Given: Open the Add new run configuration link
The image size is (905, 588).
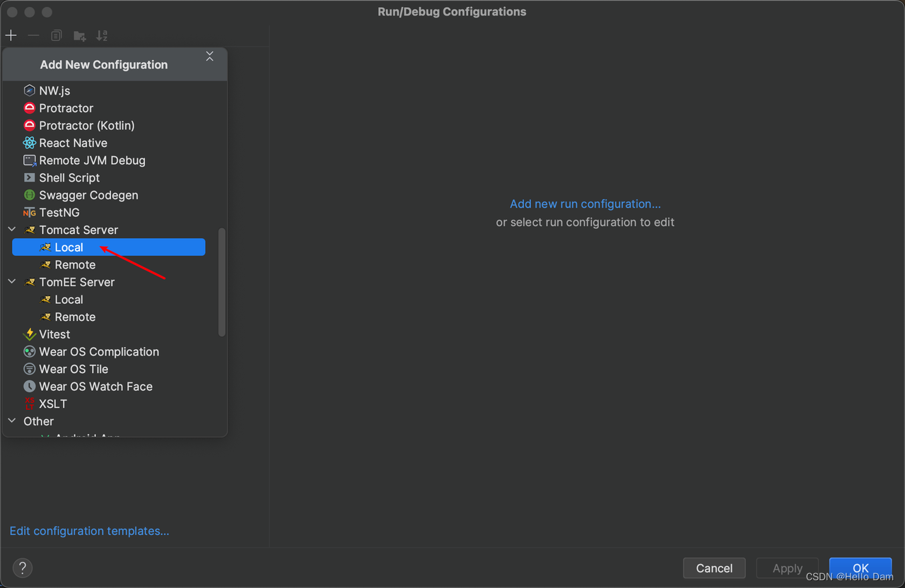Looking at the screenshot, I should tap(585, 204).
